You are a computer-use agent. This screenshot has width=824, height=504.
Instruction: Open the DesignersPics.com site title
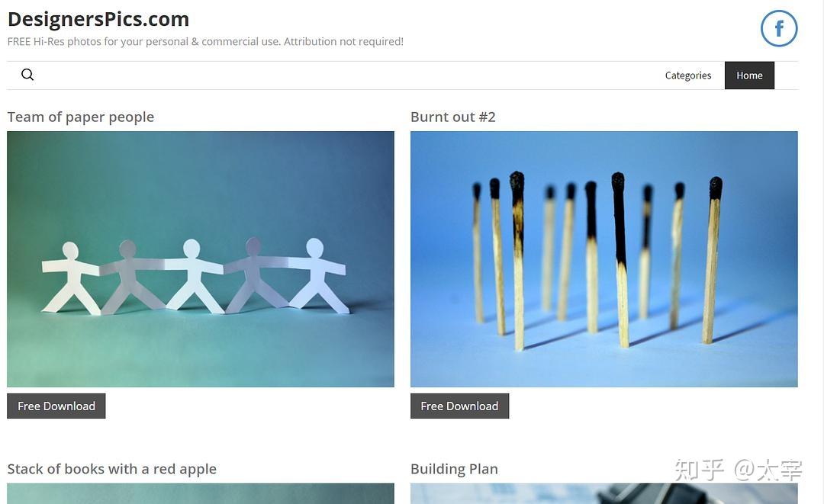(98, 19)
